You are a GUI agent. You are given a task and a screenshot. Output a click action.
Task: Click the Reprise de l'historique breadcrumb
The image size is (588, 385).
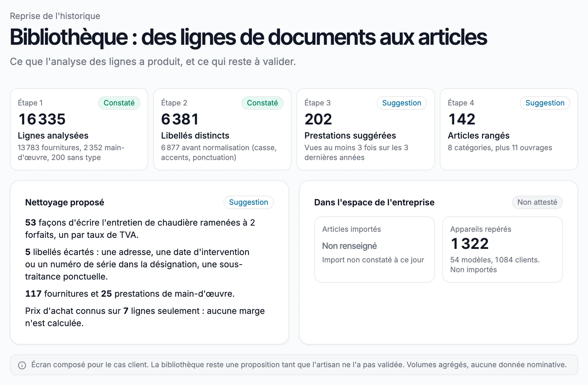[x=55, y=16]
